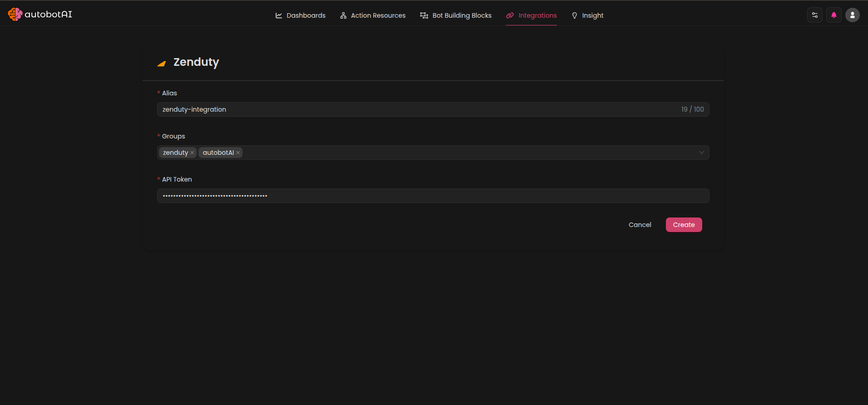Image resolution: width=868 pixels, height=405 pixels.
Task: Click the autobotAI brain logo
Action: coord(15,15)
